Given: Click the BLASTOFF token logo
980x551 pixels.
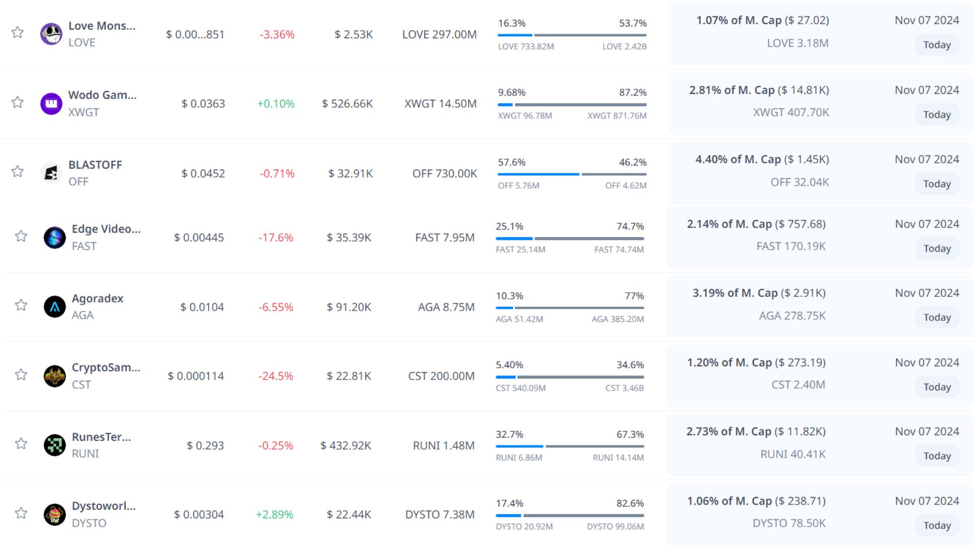Looking at the screenshot, I should [x=51, y=173].
